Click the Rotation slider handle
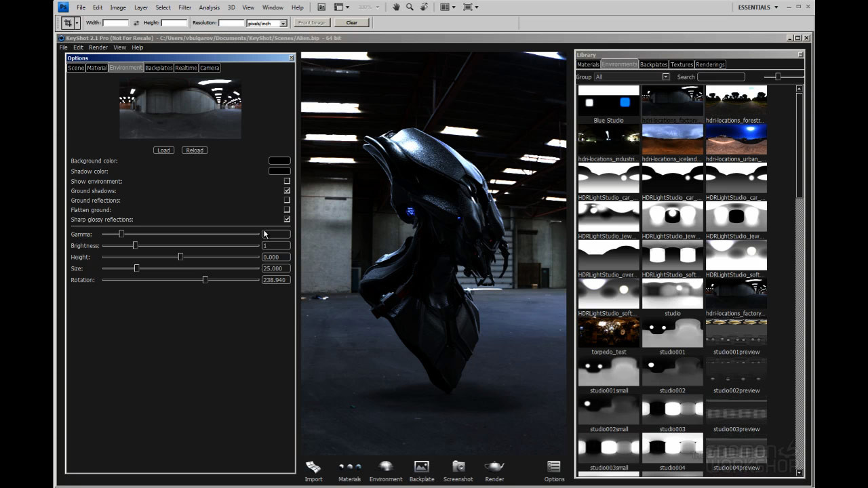The height and width of the screenshot is (488, 868). click(x=205, y=279)
